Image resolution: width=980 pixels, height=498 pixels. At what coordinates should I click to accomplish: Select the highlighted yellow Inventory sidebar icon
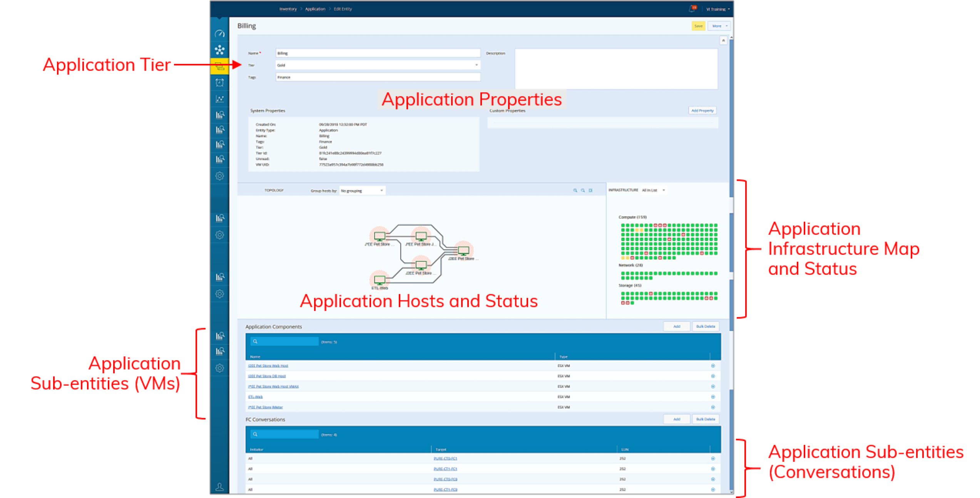(219, 66)
